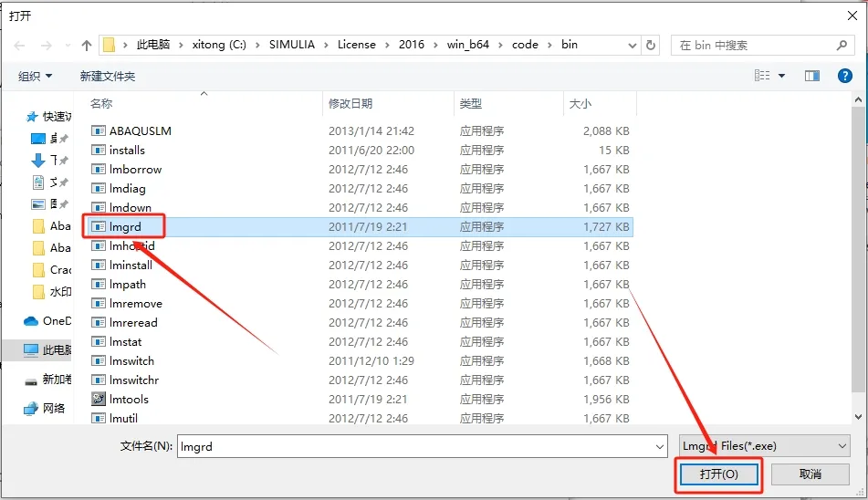Expand the code breadcrumb chevron
Image resolution: width=868 pixels, height=500 pixels.
click(x=549, y=45)
